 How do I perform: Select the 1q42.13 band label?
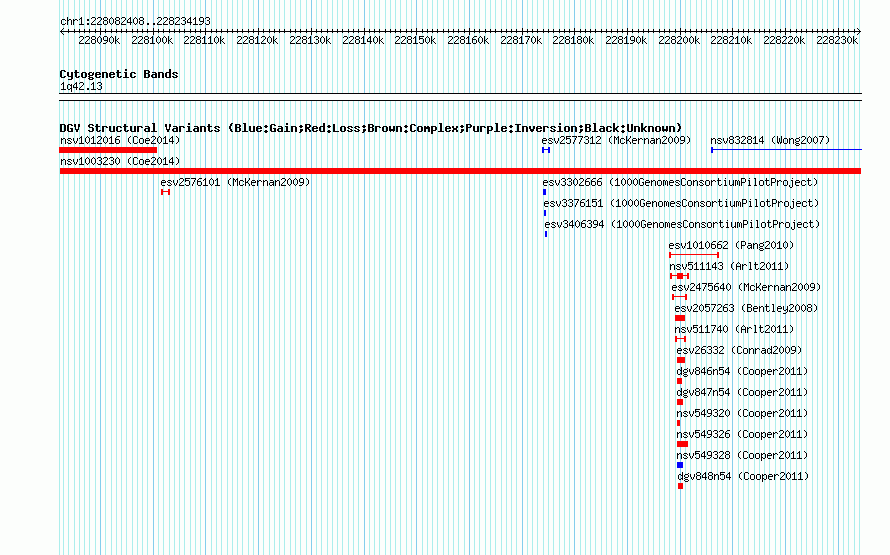tap(81, 86)
